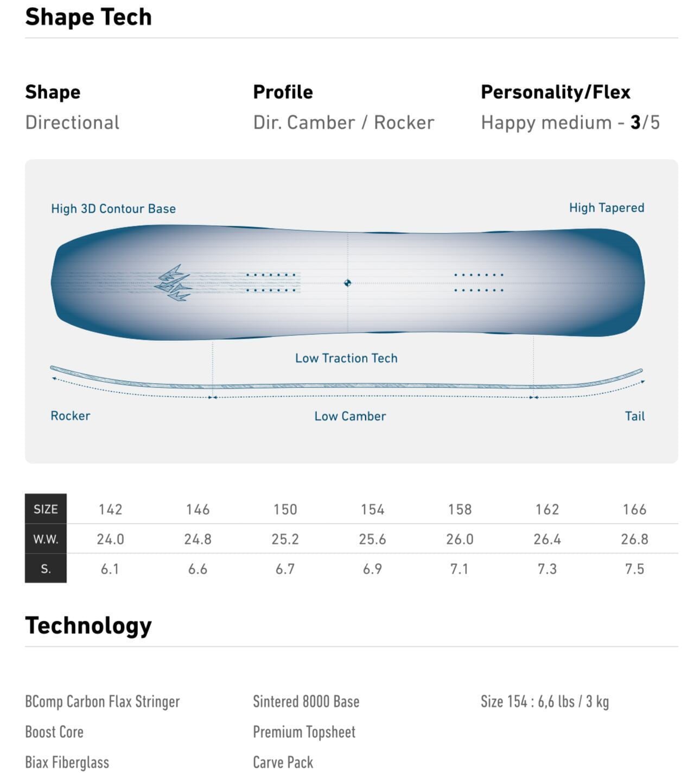The image size is (700, 777).
Task: Click the Boost Core technology item
Action: coord(54,732)
